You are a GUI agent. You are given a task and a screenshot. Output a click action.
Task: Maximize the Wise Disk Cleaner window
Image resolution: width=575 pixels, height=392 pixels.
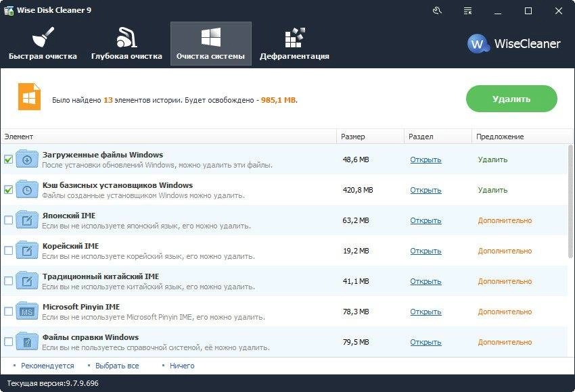(528, 11)
